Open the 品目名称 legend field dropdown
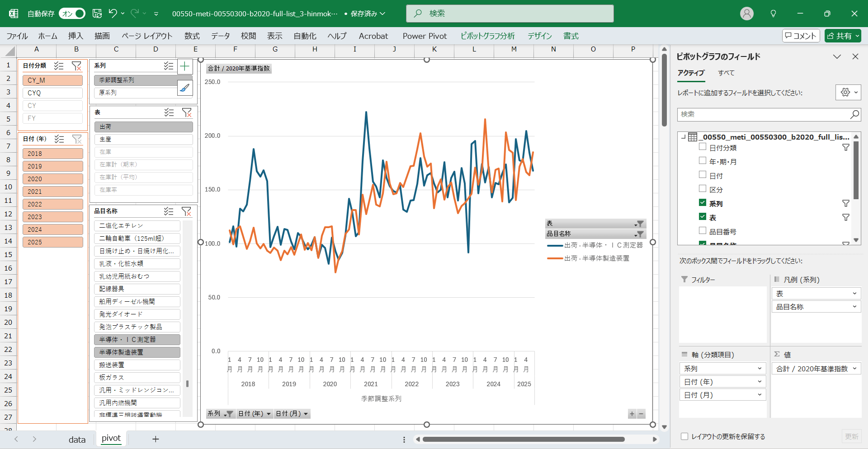868x449 pixels. coord(854,307)
